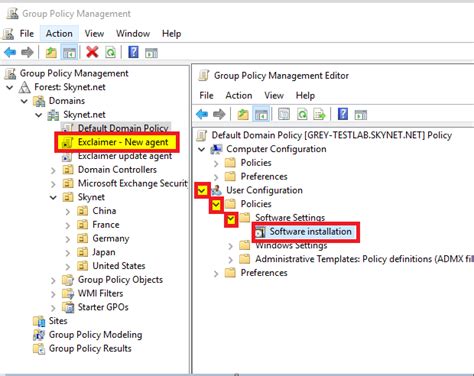Click Forward arrow in Group Policy Management toolbar
Viewport: 474px width, 376px height.
coord(27,52)
